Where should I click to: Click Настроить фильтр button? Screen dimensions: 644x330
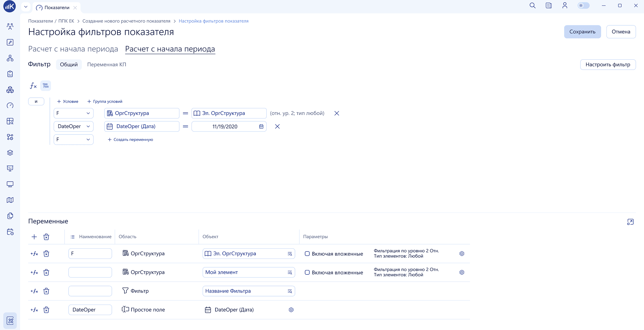pyautogui.click(x=608, y=65)
